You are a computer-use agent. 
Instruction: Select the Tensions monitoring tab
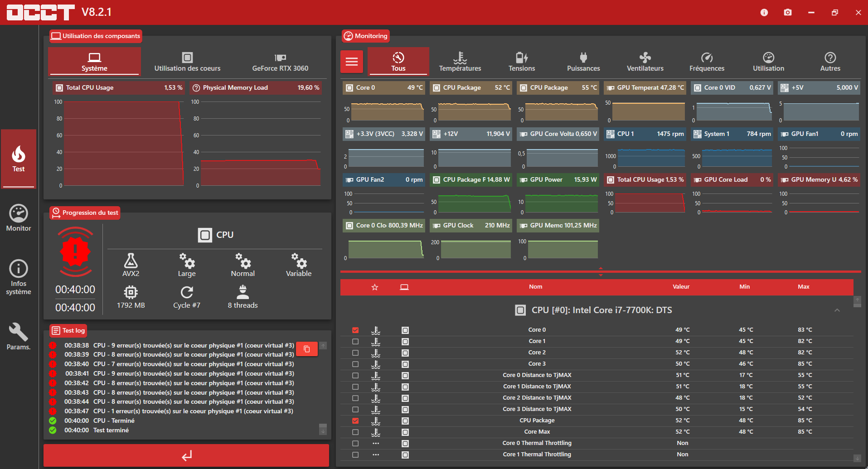[522, 61]
